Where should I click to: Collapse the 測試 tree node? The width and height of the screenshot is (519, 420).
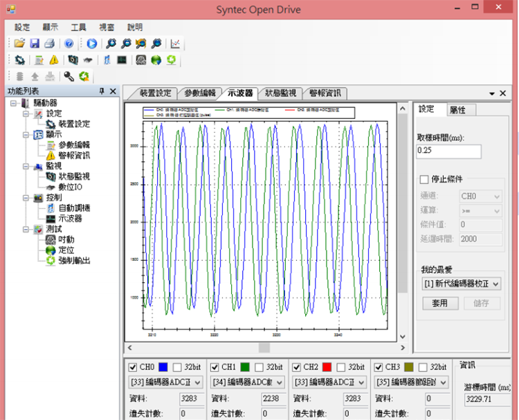coord(26,229)
